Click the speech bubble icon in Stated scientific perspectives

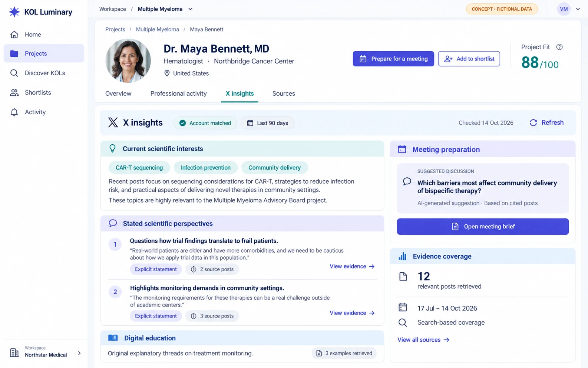coord(113,223)
